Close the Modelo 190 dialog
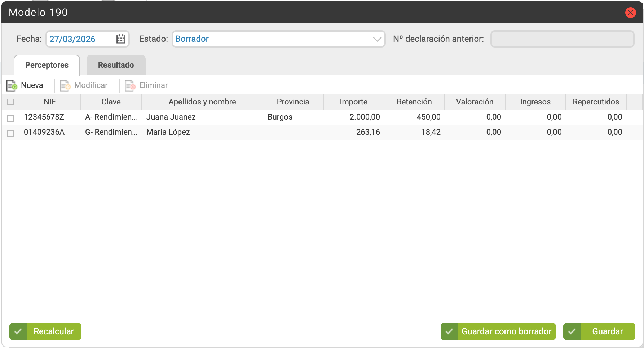Screen dimensions: 644x348 point(630,13)
